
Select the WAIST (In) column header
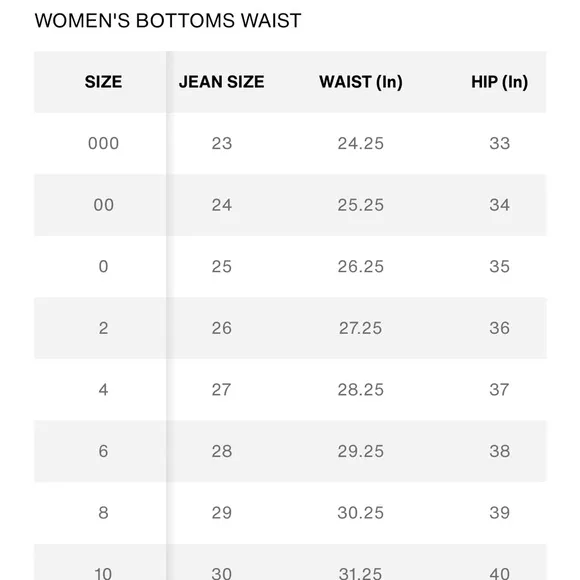[361, 82]
